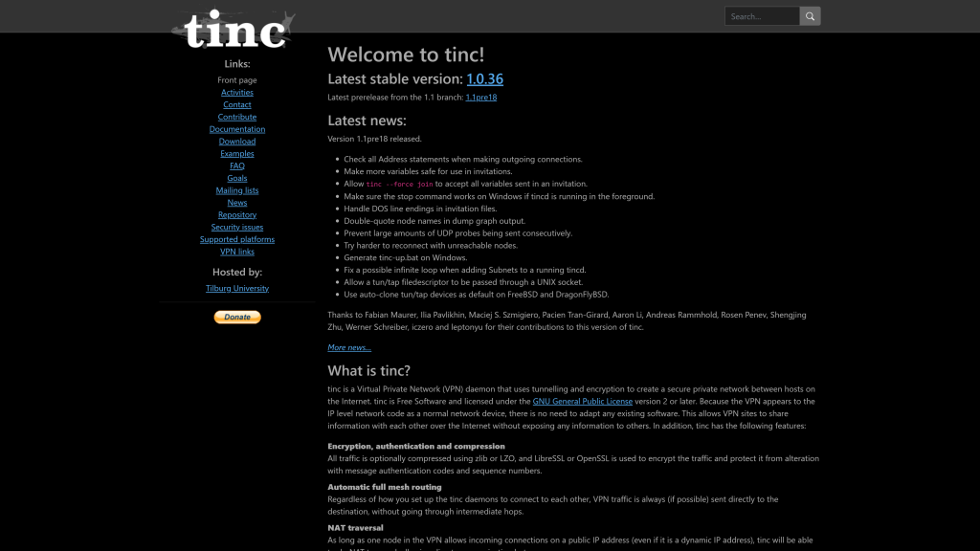Open the Repository link
This screenshot has height=551, width=980.
(237, 215)
